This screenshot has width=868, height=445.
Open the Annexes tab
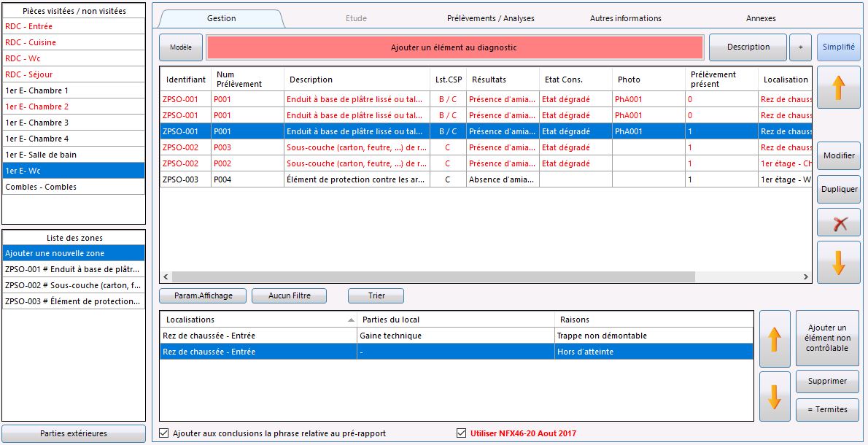pos(761,18)
